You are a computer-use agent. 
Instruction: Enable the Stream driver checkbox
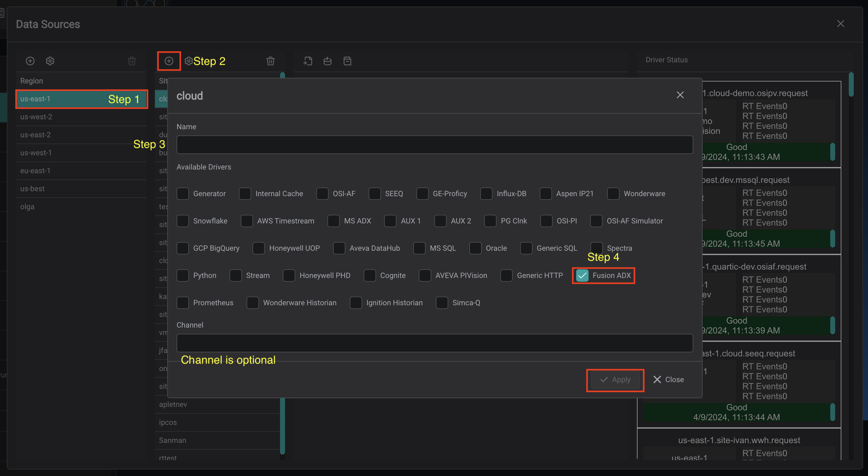236,276
